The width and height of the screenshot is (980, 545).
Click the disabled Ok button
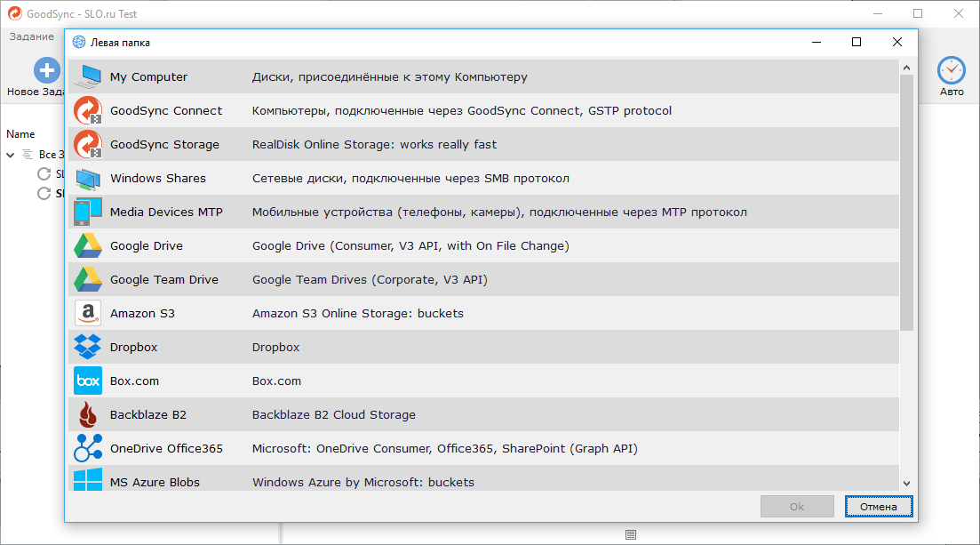(797, 506)
